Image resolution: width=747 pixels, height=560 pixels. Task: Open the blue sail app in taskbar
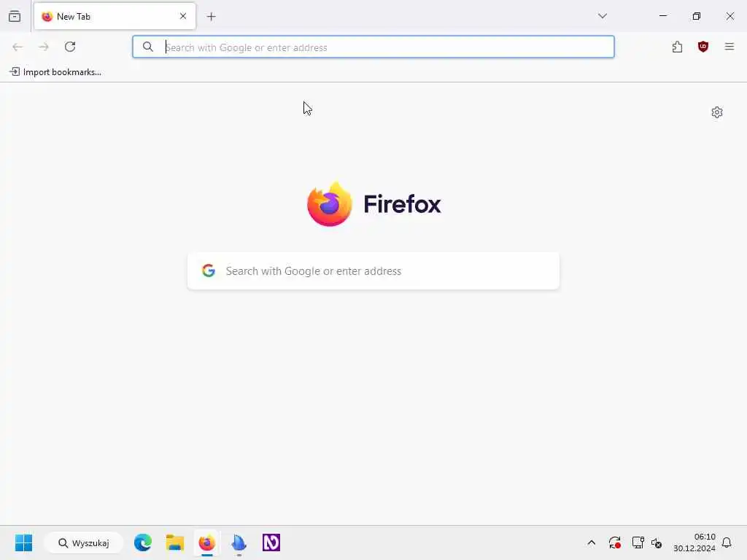239,542
